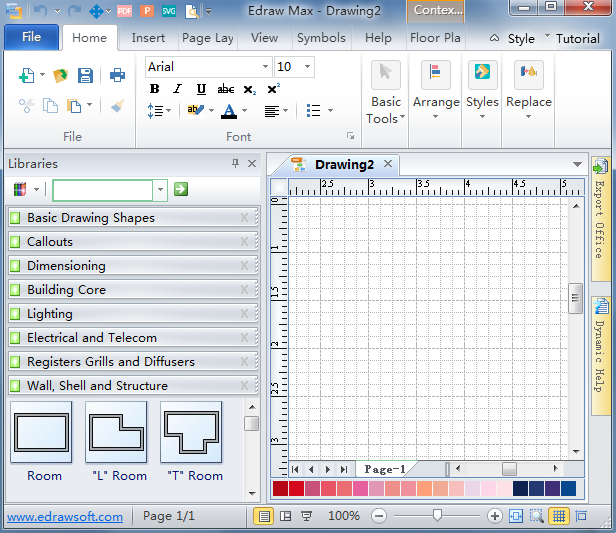Open the Symbols ribbon tab
This screenshot has width=616, height=533.
321,38
